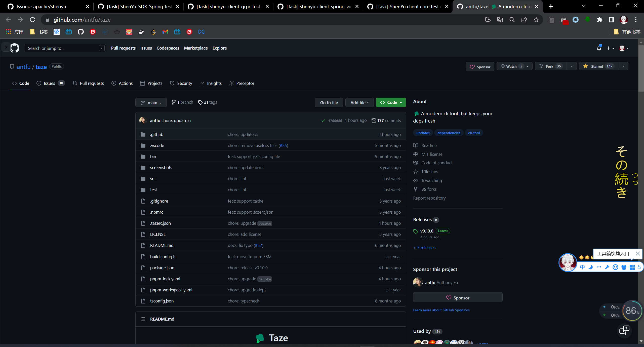Screen dimensions: 644x347
Task: Toggle Watch on the repository
Action: pyautogui.click(x=511, y=66)
